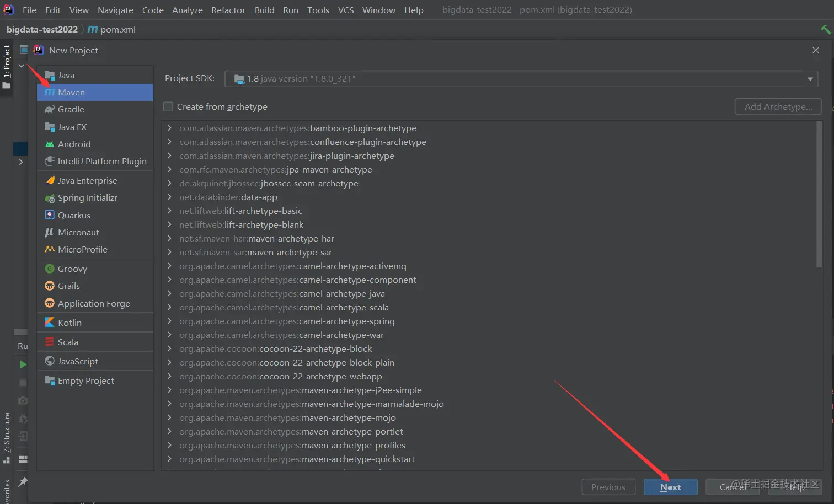Select the Maven project type
Image resolution: width=834 pixels, height=504 pixels.
(95, 92)
